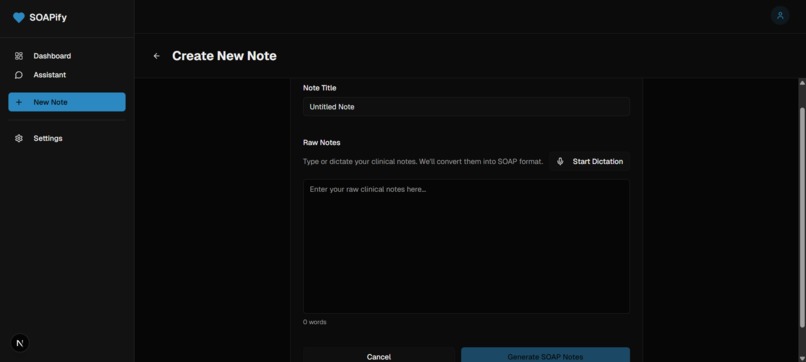
Task: Click the 'Note Title' label
Action: point(320,88)
